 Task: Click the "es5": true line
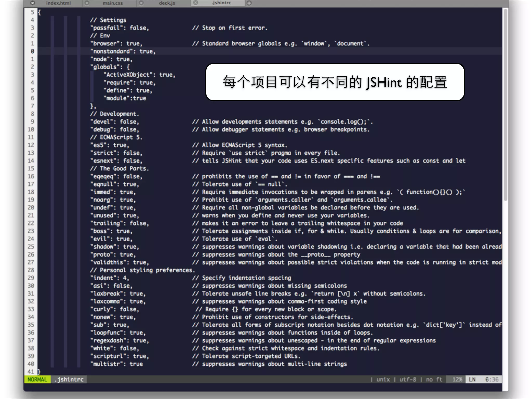pyautogui.click(x=110, y=145)
